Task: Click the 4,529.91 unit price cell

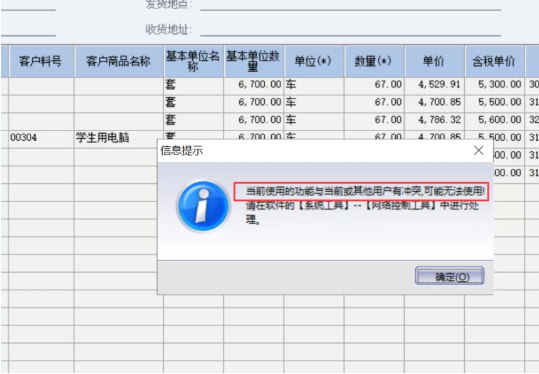Action: tap(434, 85)
